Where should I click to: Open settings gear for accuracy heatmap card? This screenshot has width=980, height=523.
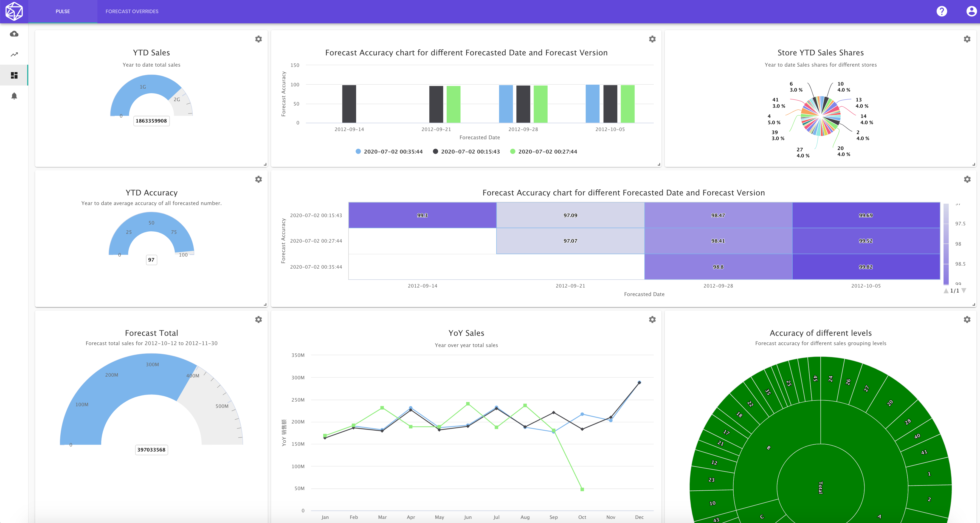click(967, 179)
